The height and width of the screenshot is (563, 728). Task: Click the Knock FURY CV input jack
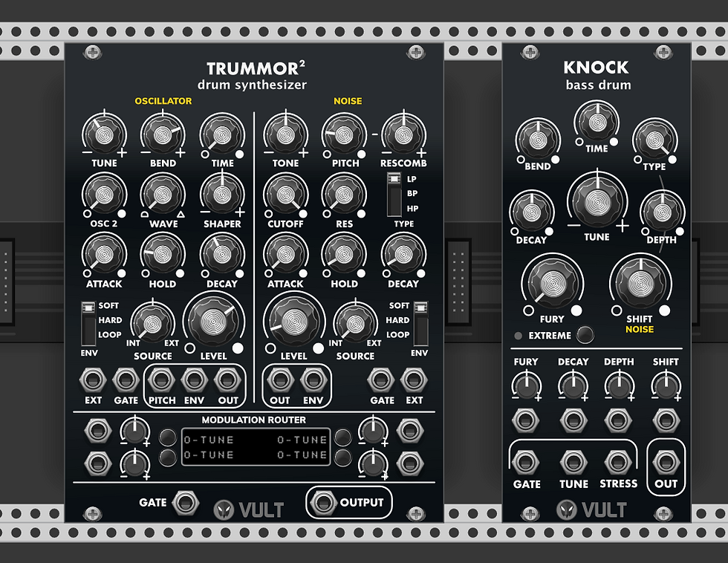525,420
